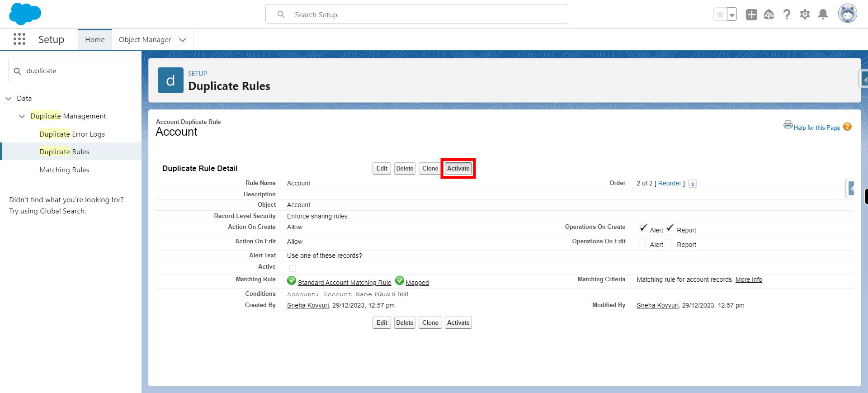Open the Standard Account Matching Rule link
Image resolution: width=868 pixels, height=393 pixels.
(x=344, y=283)
